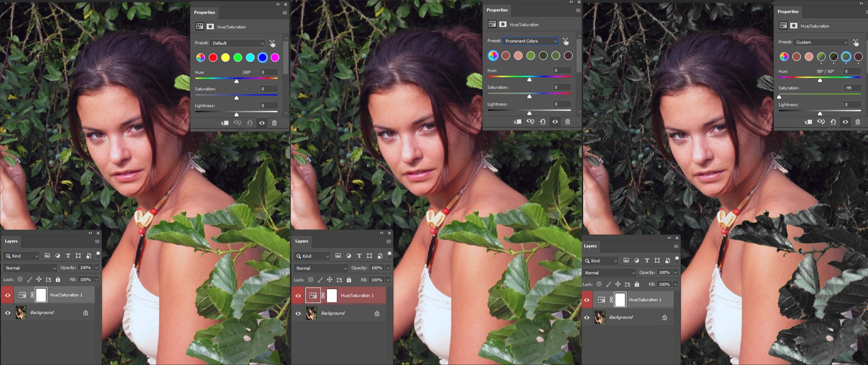Click type layer filter T in middle Layers panel
Viewport: 868px width, 365px height.
pos(359,256)
